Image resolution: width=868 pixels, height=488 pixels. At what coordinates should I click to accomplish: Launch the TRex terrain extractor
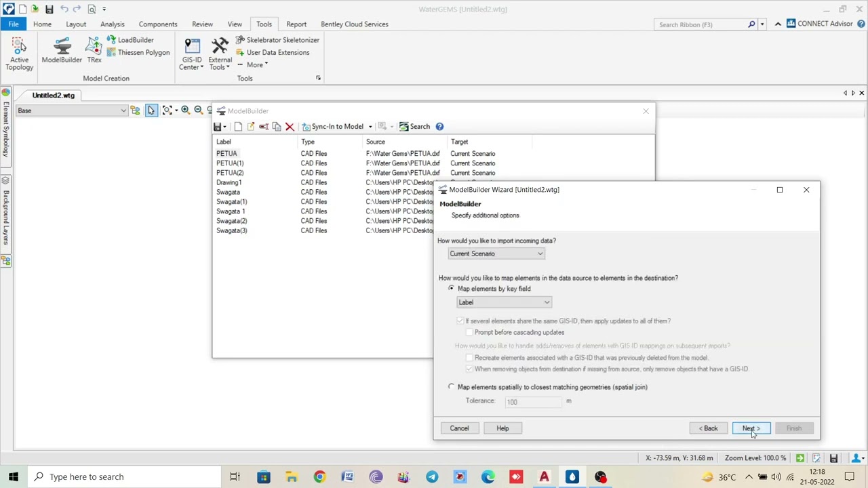pyautogui.click(x=94, y=51)
